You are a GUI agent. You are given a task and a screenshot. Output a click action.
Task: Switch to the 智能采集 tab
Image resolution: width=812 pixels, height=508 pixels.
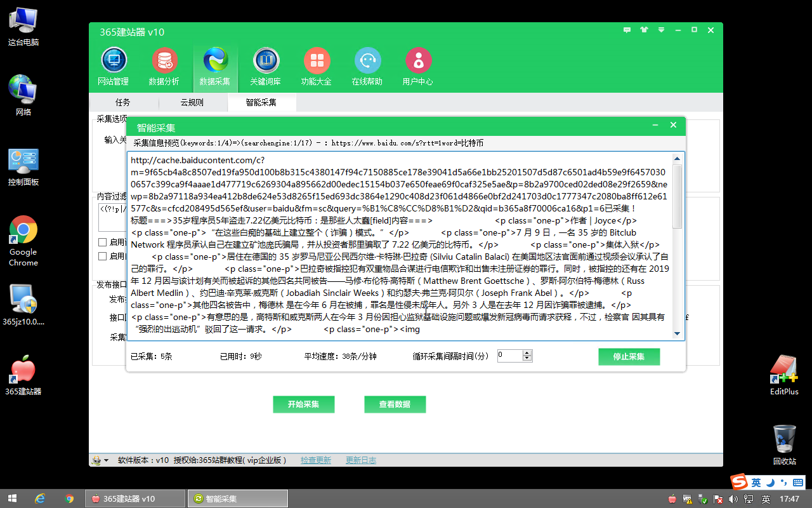[261, 102]
